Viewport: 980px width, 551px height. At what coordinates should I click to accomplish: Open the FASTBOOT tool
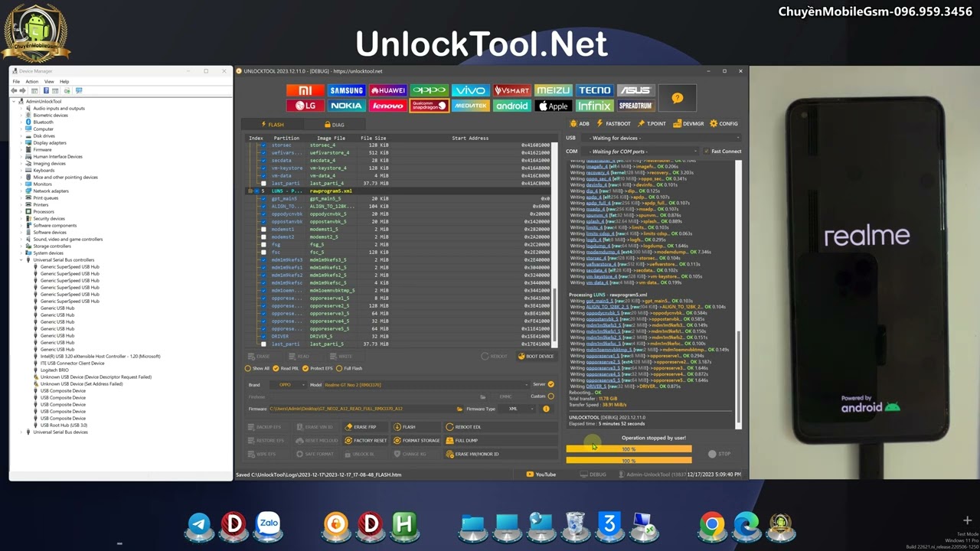tap(612, 123)
